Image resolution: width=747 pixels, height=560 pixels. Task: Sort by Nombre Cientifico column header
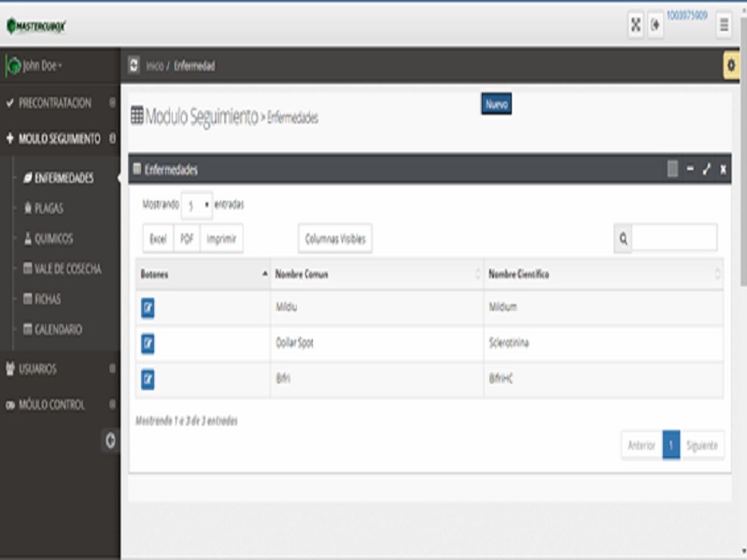click(x=603, y=274)
